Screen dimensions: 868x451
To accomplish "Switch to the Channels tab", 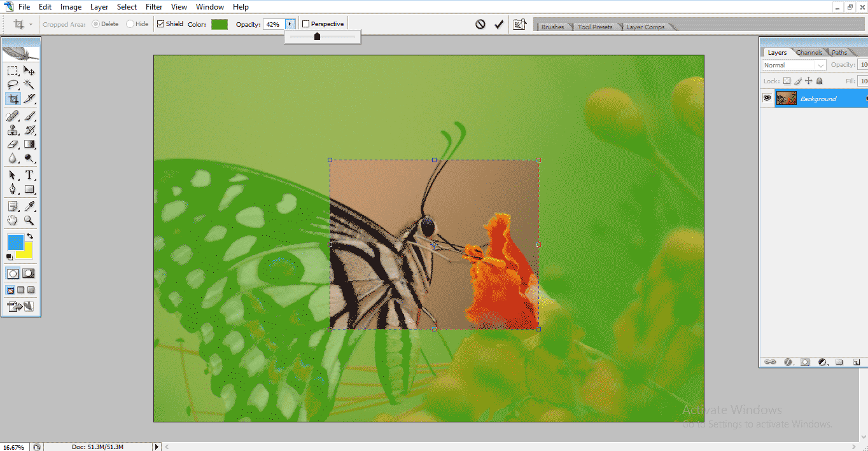I will click(809, 53).
